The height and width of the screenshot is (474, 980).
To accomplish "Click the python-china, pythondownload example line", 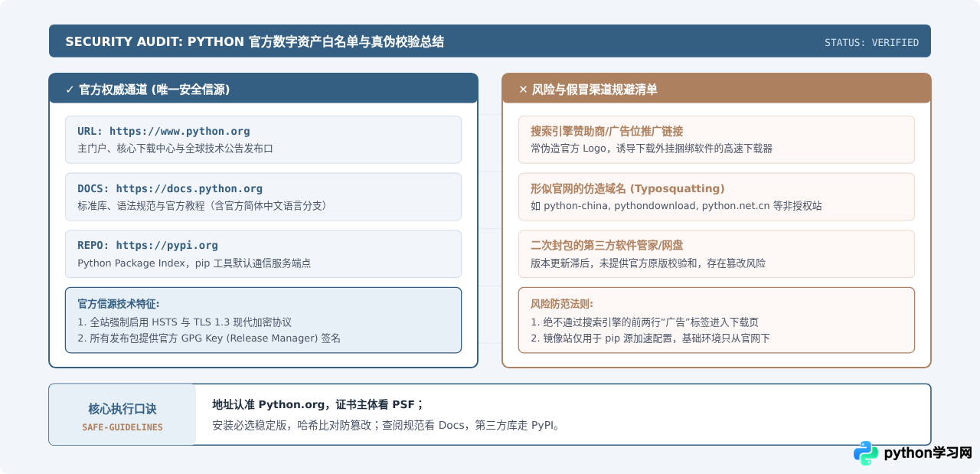I will click(x=676, y=205).
